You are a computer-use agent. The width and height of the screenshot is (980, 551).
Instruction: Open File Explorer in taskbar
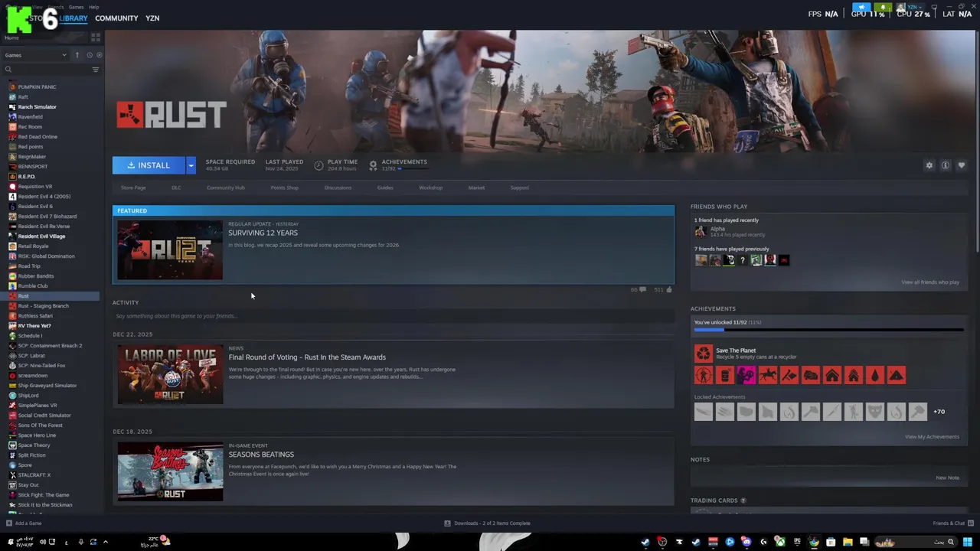pyautogui.click(x=848, y=542)
